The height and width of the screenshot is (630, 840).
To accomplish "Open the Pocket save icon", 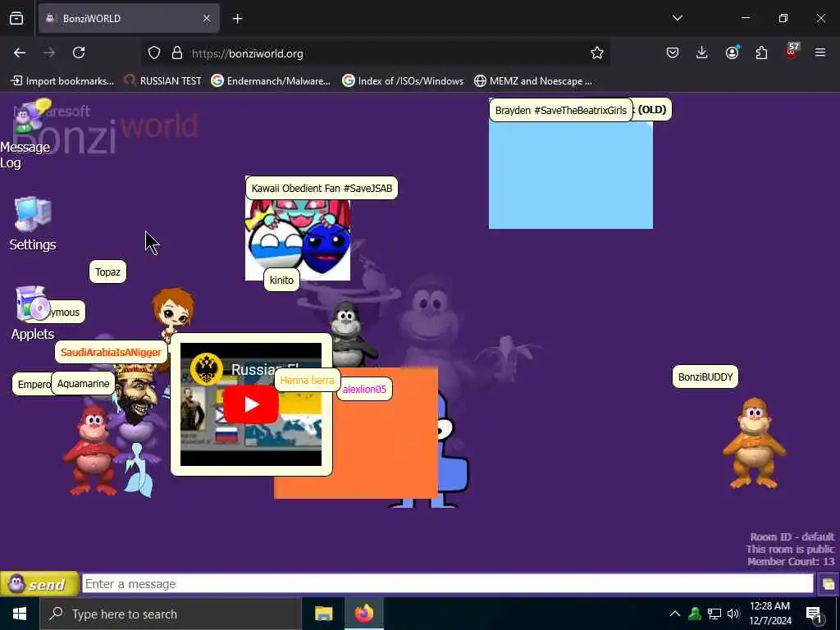I will coord(673,52).
